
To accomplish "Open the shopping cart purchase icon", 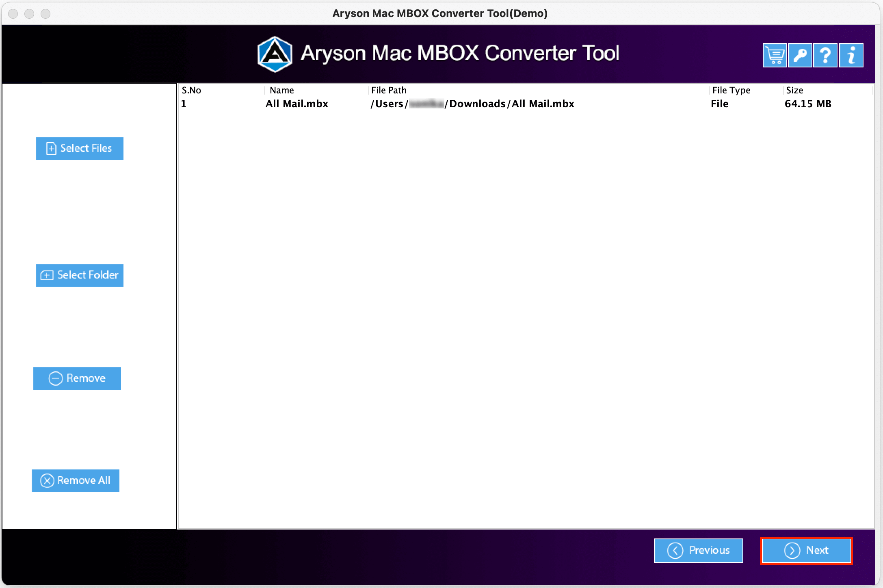I will click(x=775, y=55).
